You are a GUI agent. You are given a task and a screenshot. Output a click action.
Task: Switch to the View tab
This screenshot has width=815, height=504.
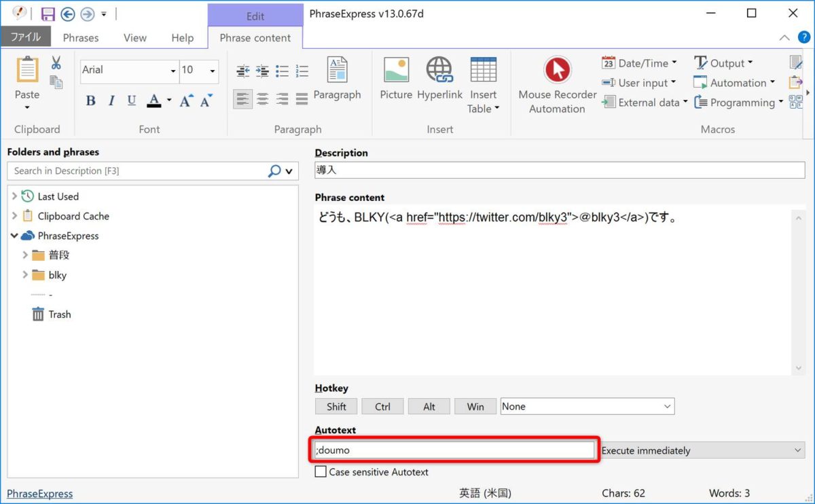point(135,38)
